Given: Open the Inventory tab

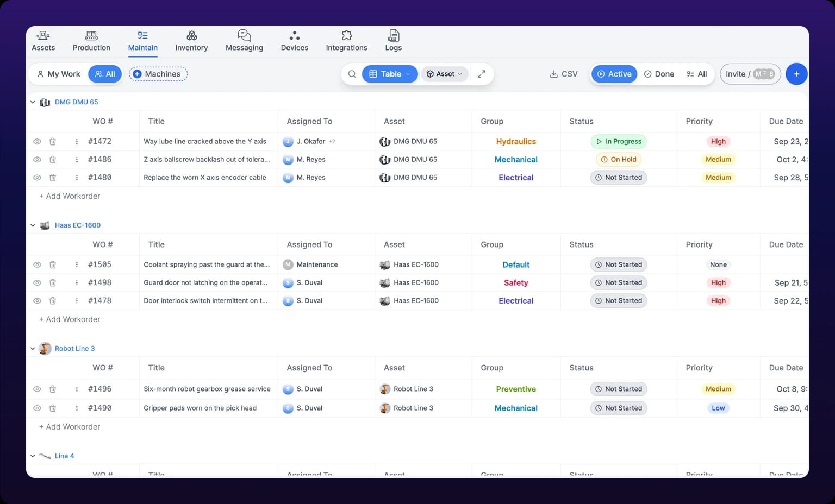Looking at the screenshot, I should [x=191, y=41].
